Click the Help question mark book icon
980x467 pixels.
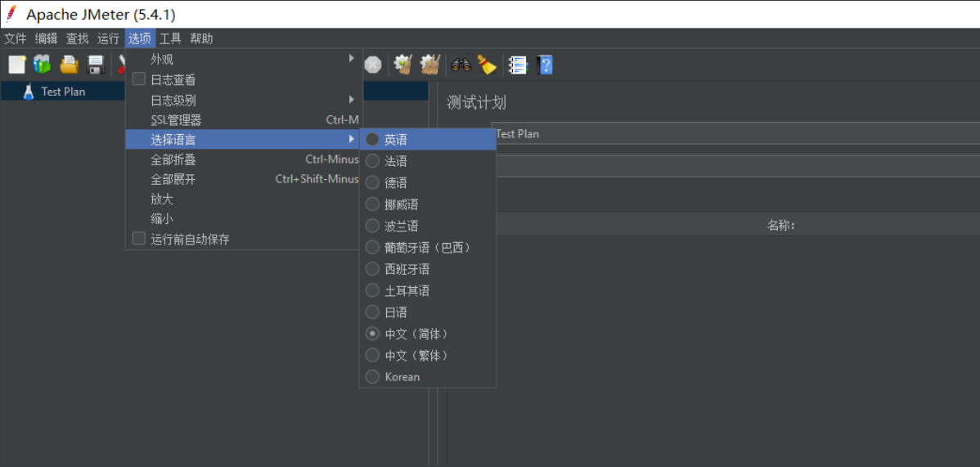545,65
